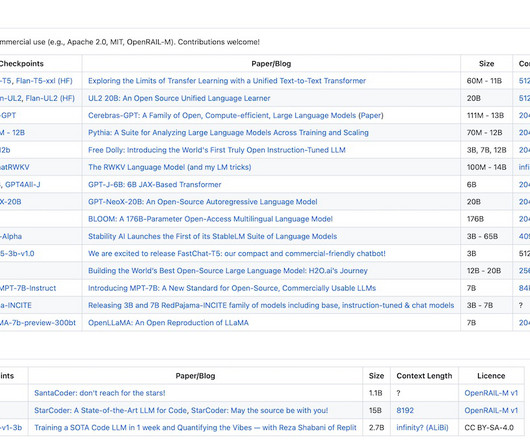Open the SantaCoder don't reach for the stars link
Screen dimensions: 530x442
100,393
